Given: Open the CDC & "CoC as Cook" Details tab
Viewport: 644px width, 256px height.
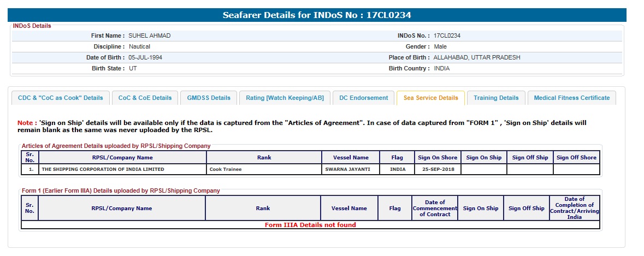Looking at the screenshot, I should (61, 98).
